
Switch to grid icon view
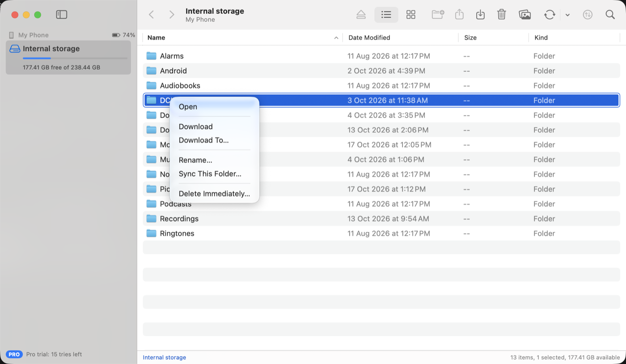coord(411,15)
